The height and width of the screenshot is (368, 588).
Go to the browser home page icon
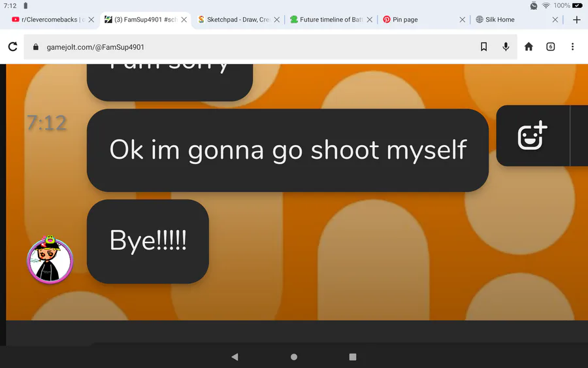[x=529, y=47]
